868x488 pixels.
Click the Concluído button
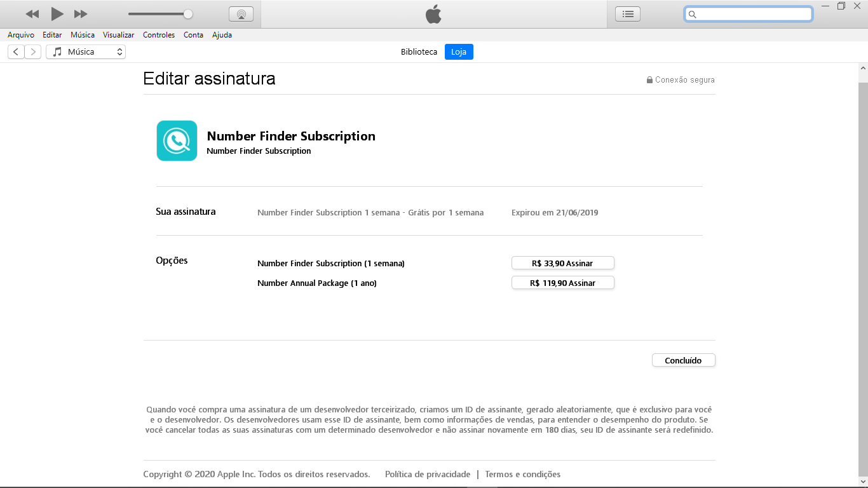pyautogui.click(x=684, y=360)
